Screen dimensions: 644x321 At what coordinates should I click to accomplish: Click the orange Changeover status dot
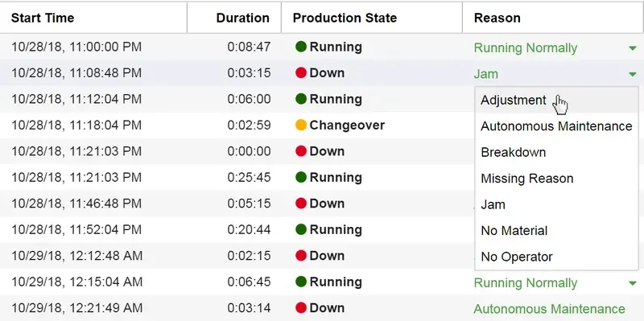coord(301,126)
